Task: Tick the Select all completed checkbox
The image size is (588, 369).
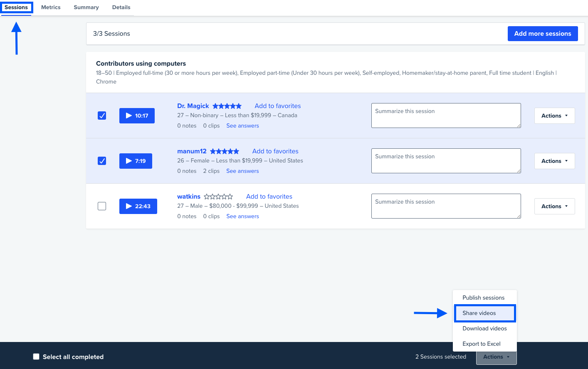Action: pyautogui.click(x=36, y=357)
